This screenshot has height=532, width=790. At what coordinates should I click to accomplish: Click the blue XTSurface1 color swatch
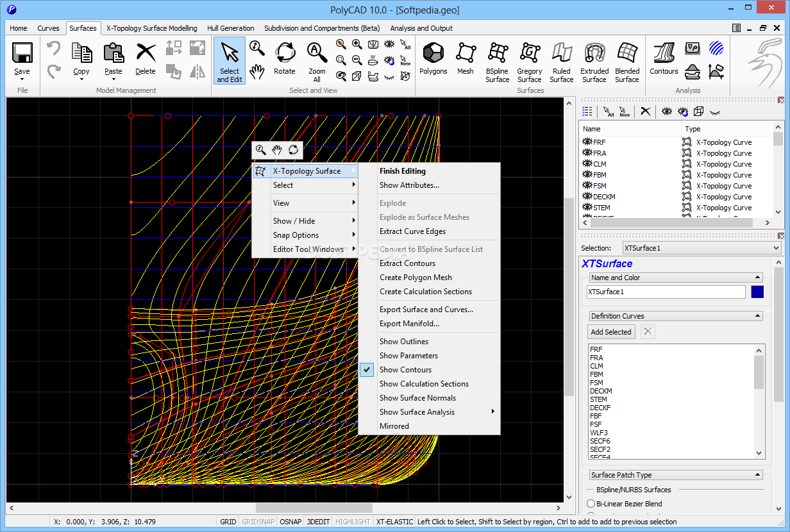click(x=757, y=292)
